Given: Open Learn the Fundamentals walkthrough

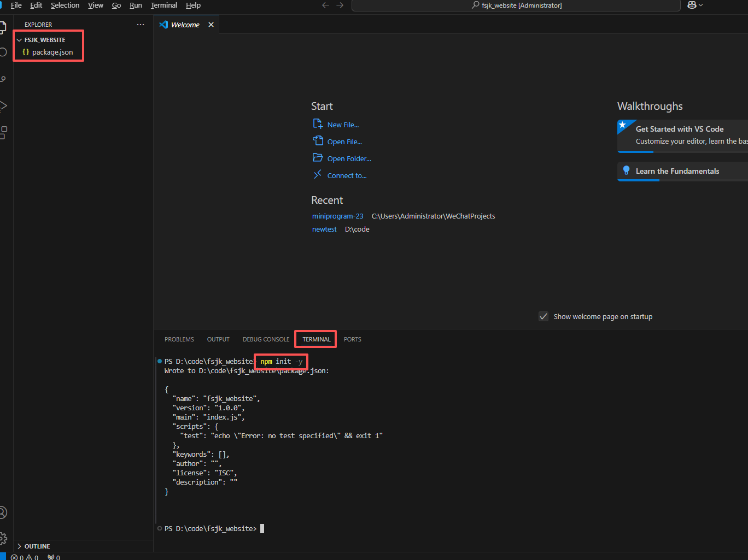Looking at the screenshot, I should tap(682, 171).
